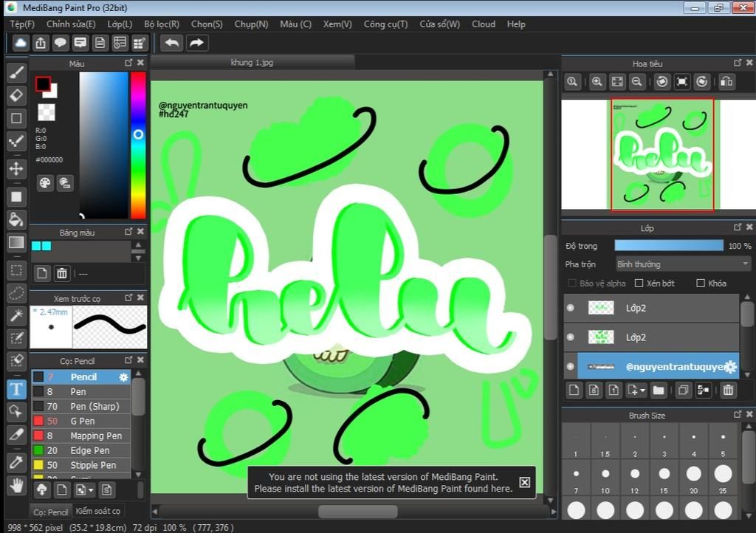756x533 pixels.
Task: Click the new layer folder icon
Action: [x=659, y=390]
